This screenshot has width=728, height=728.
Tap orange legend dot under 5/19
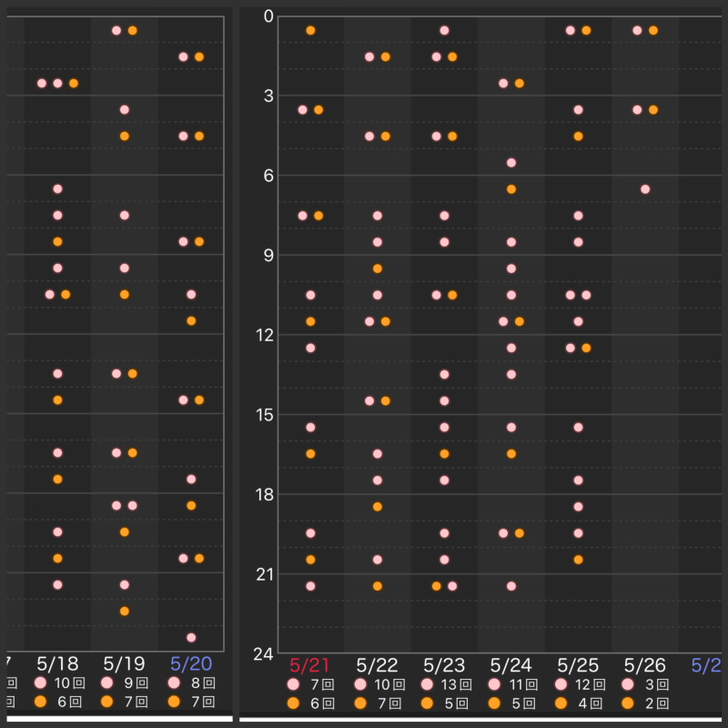(107, 702)
